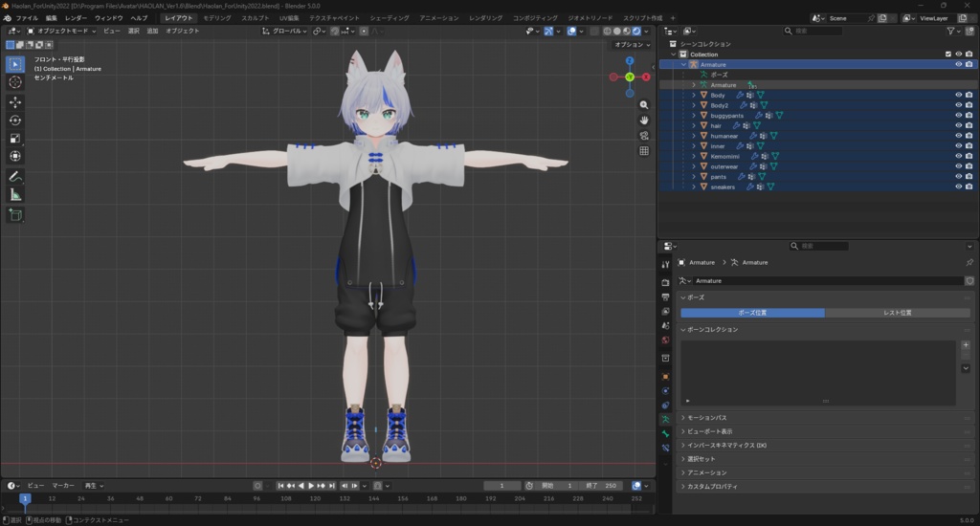This screenshot has height=526, width=980.
Task: Toggle the auto keying record button
Action: [257, 486]
